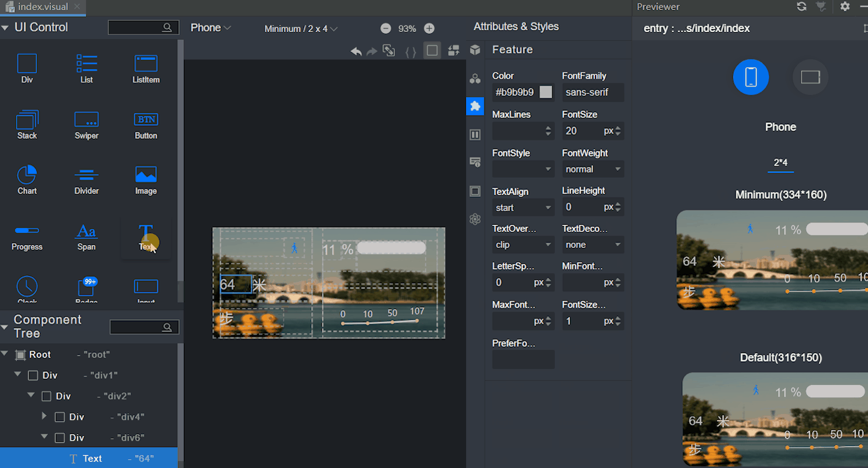This screenshot has height=468, width=868.
Task: Collapse the div2 tree node
Action: pos(31,395)
